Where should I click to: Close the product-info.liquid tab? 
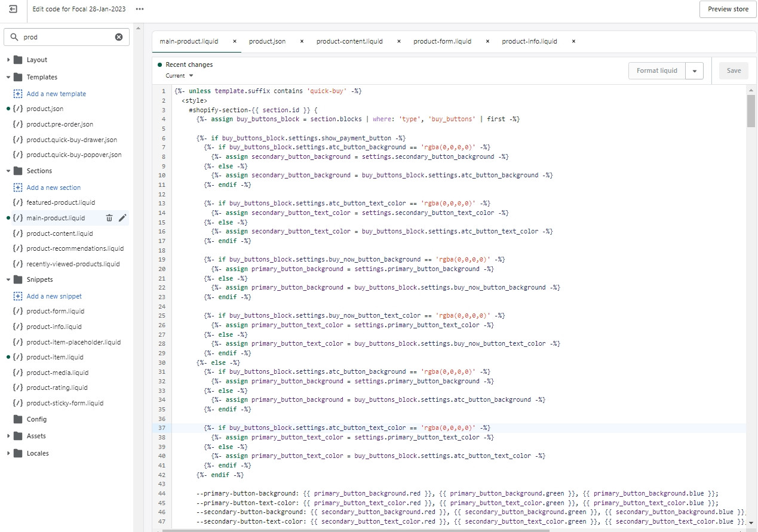[x=573, y=41]
